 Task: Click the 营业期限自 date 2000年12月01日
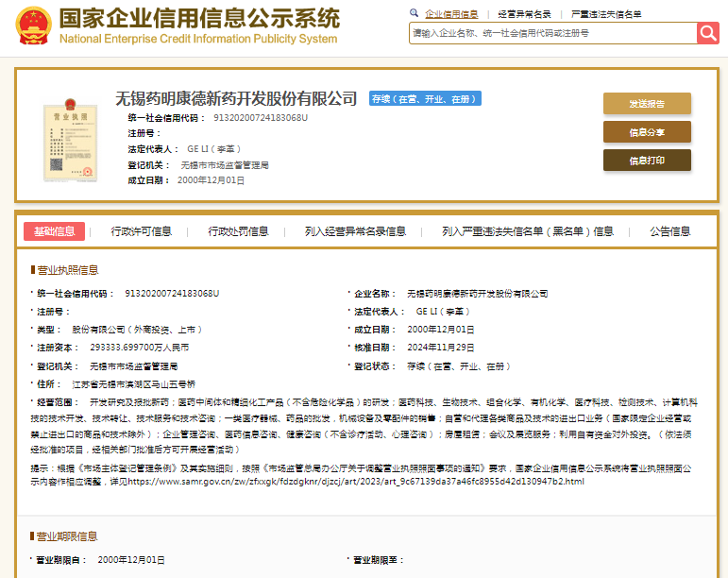coord(131,560)
